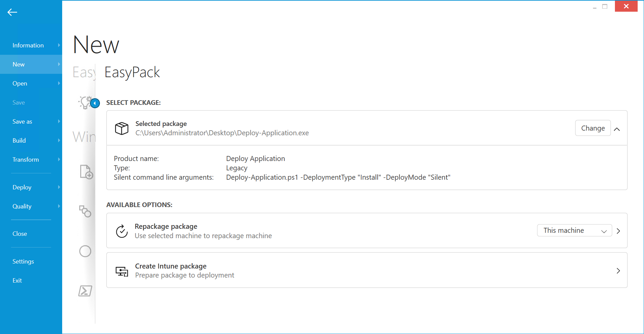The width and height of the screenshot is (644, 334).
Task: Click the package box icon beside Selected package
Action: click(x=122, y=128)
